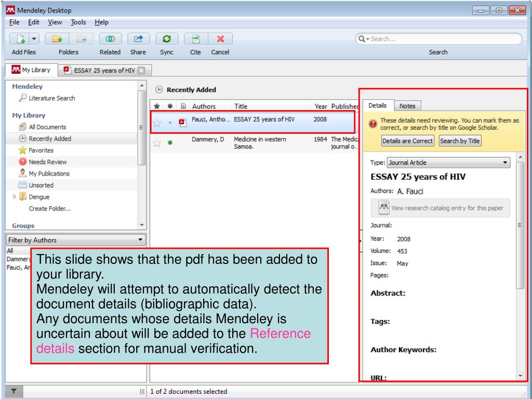The height and width of the screenshot is (399, 532).
Task: Click the Search by Title button
Action: [460, 141]
